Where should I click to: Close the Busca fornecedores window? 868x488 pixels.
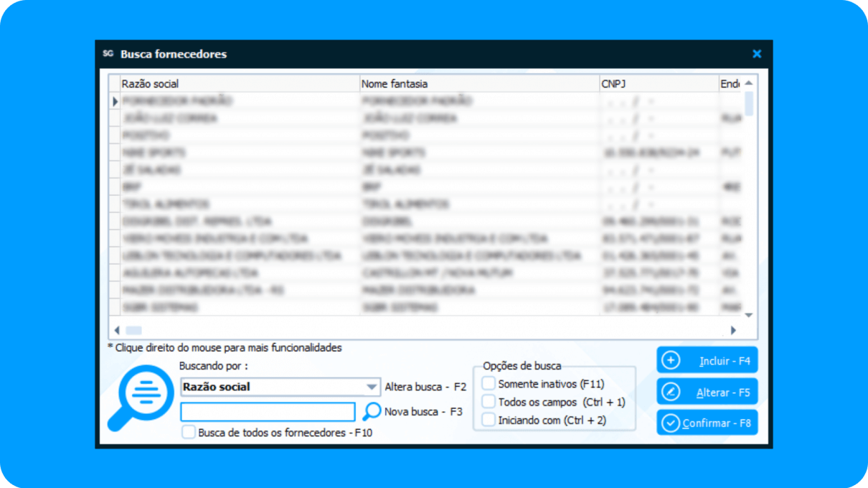[x=757, y=54]
